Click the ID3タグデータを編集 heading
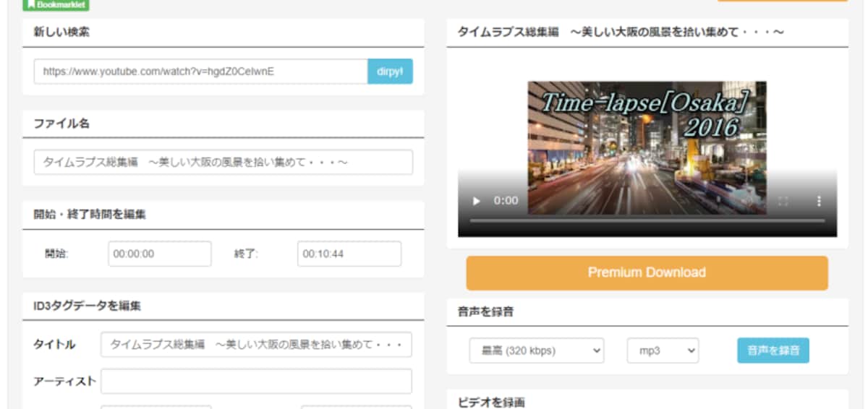Image resolution: width=868 pixels, height=409 pixels. pyautogui.click(x=87, y=306)
